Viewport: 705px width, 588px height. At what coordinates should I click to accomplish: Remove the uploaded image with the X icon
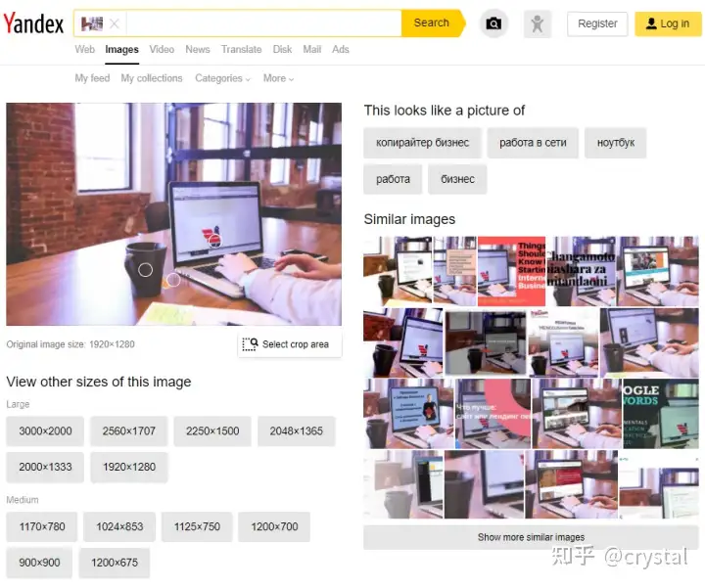pyautogui.click(x=115, y=23)
